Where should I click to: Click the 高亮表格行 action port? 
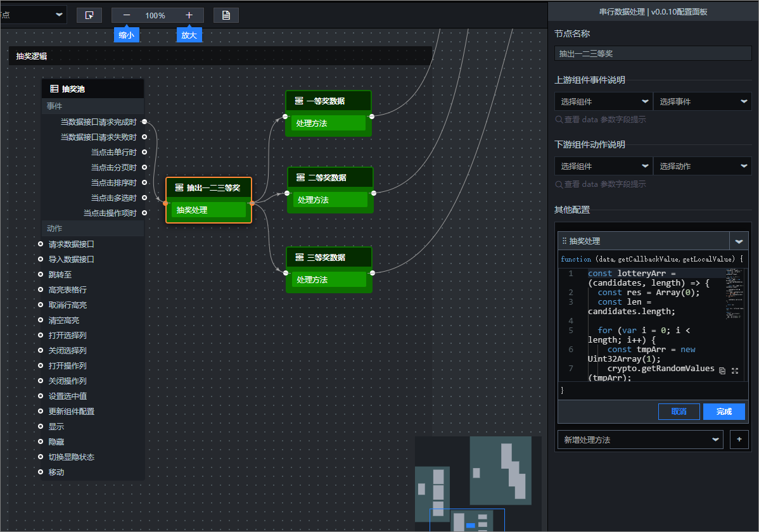coord(41,289)
